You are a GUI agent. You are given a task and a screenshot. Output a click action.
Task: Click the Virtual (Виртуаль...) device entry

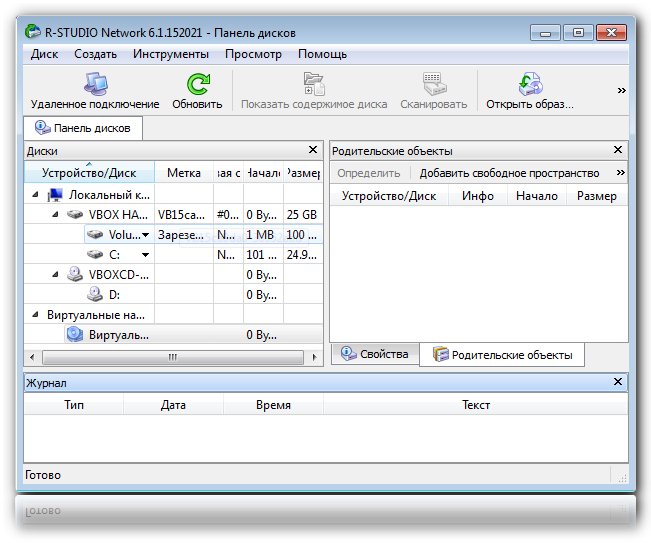[118, 335]
